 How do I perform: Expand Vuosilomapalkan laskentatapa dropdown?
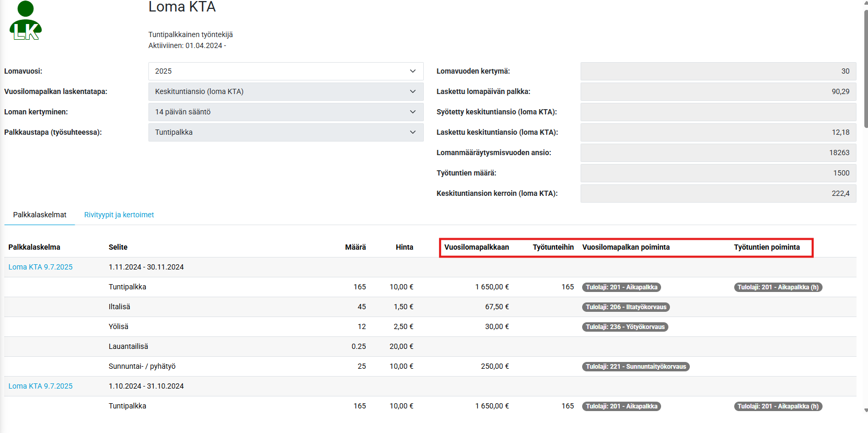[285, 91]
